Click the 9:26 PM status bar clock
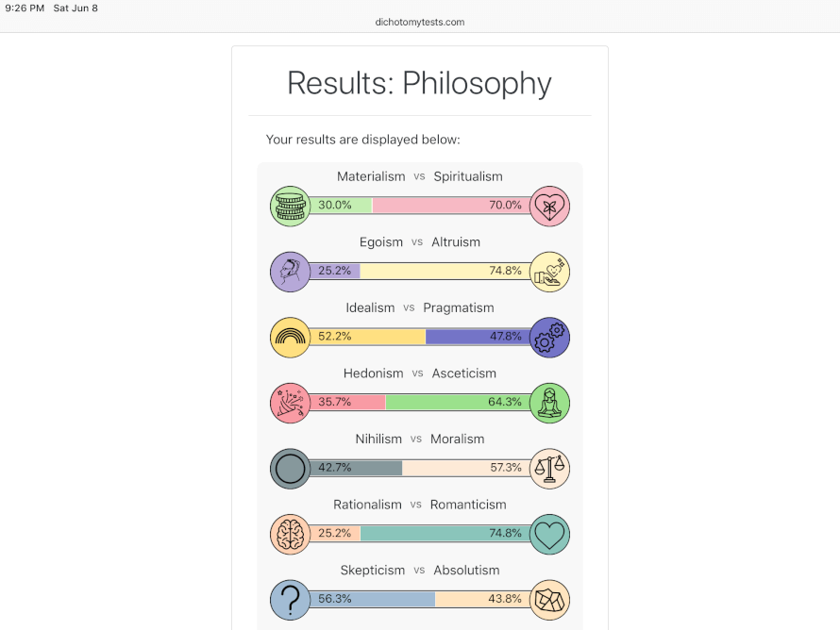Viewport: 840px width, 630px height. pos(21,8)
